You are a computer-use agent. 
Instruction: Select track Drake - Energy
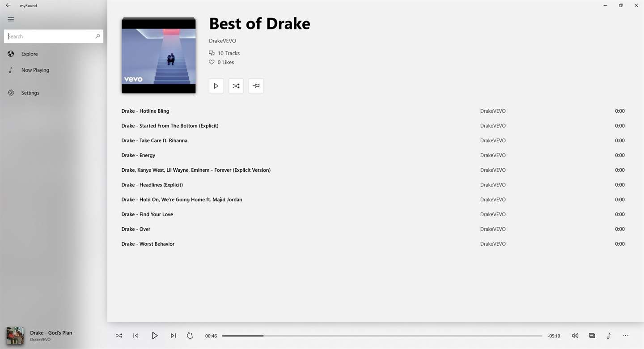tap(138, 155)
